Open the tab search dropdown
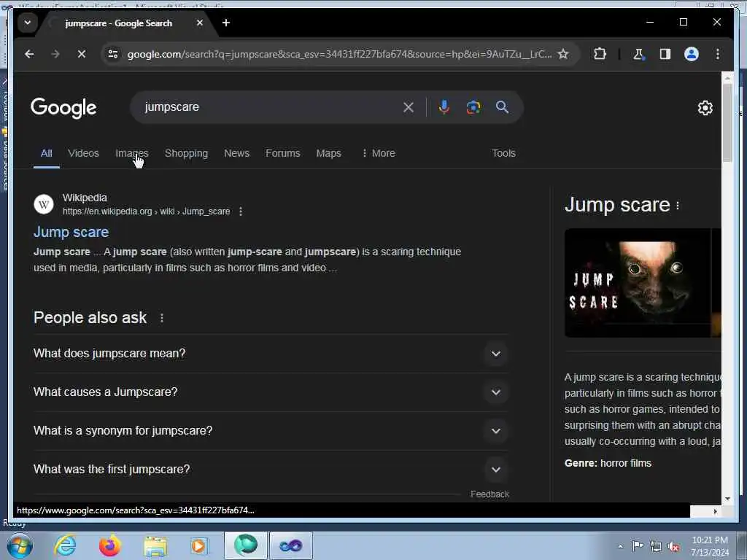This screenshot has height=560, width=747. 28,23
